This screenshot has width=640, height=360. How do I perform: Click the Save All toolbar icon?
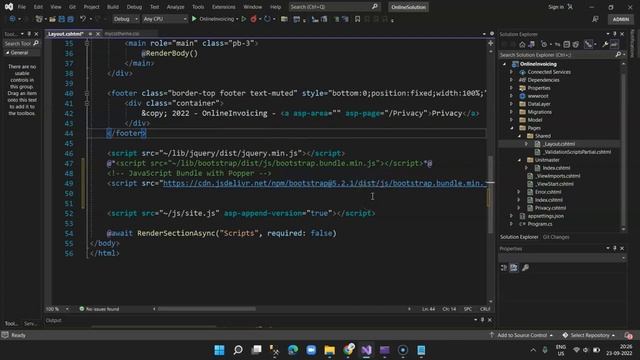[x=70, y=19]
